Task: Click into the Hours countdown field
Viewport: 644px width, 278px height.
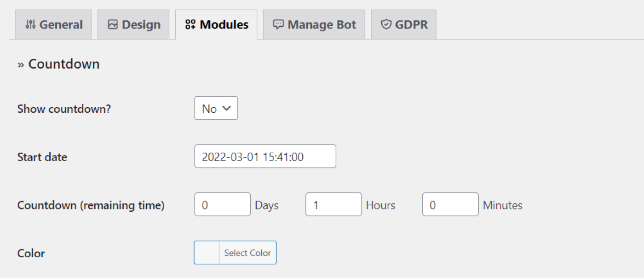Action: [x=333, y=205]
